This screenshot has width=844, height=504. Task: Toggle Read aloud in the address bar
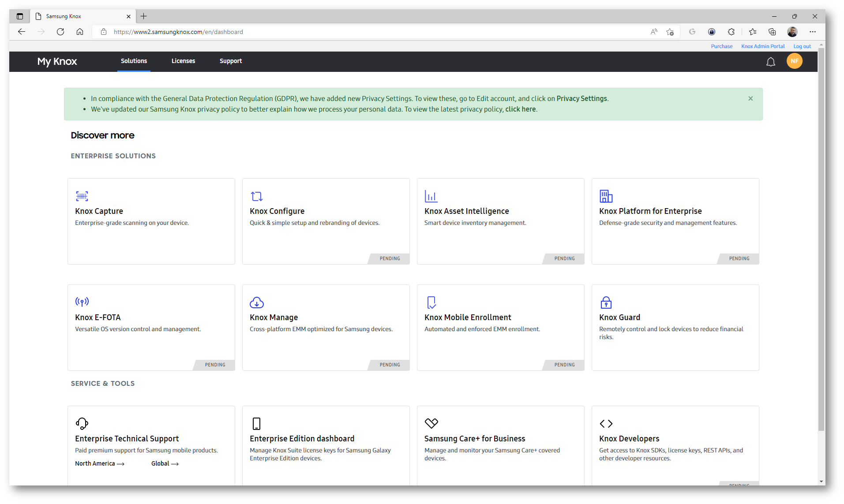point(653,32)
